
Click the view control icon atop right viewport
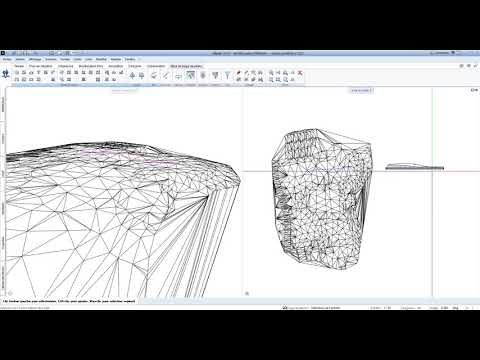click(x=474, y=90)
